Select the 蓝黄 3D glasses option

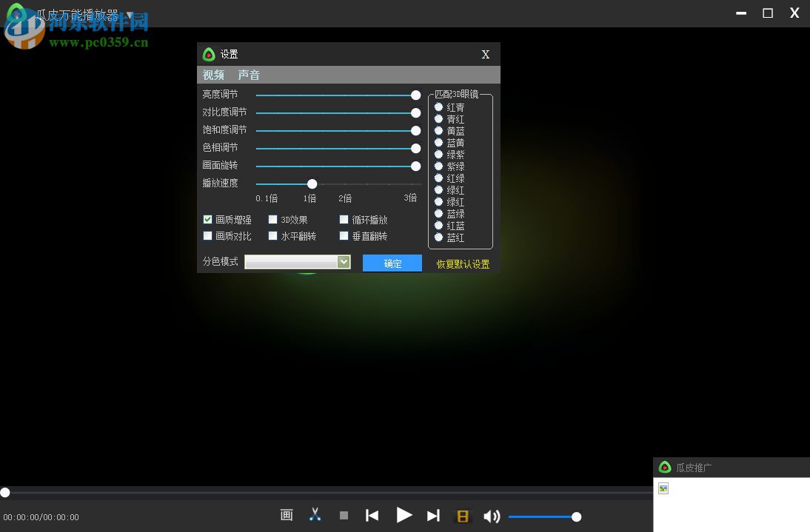pyautogui.click(x=438, y=142)
